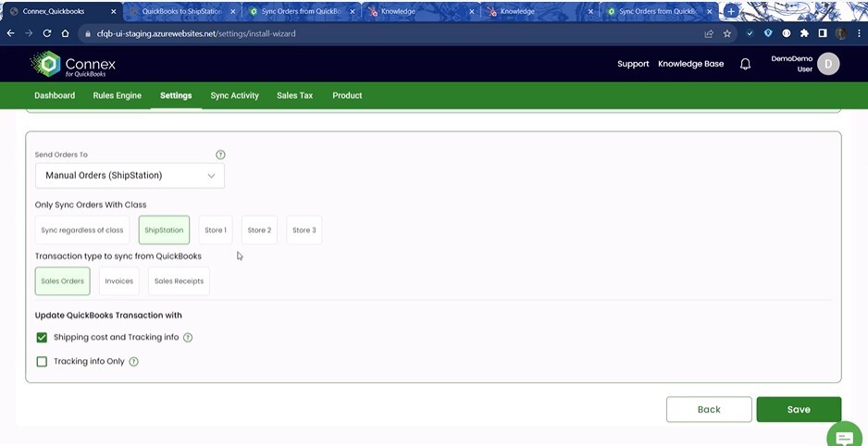
Task: Close the QuickBooks to ShipStation tab
Action: pyautogui.click(x=232, y=11)
